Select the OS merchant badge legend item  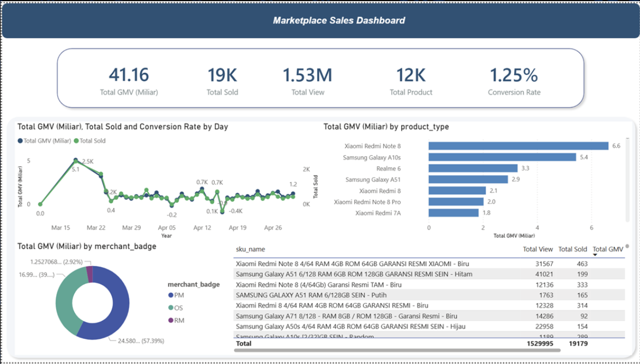tap(176, 308)
